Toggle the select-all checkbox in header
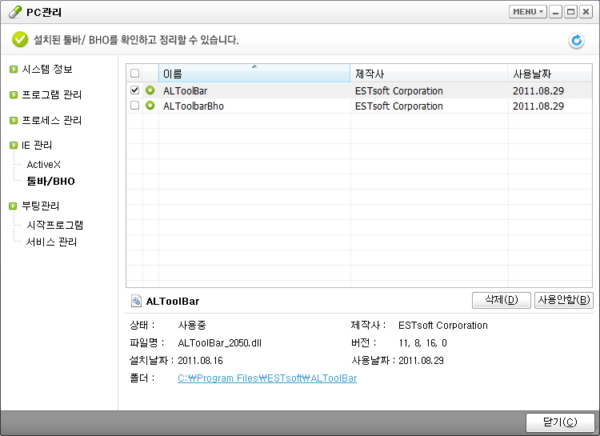The width and height of the screenshot is (600, 436). [x=135, y=74]
